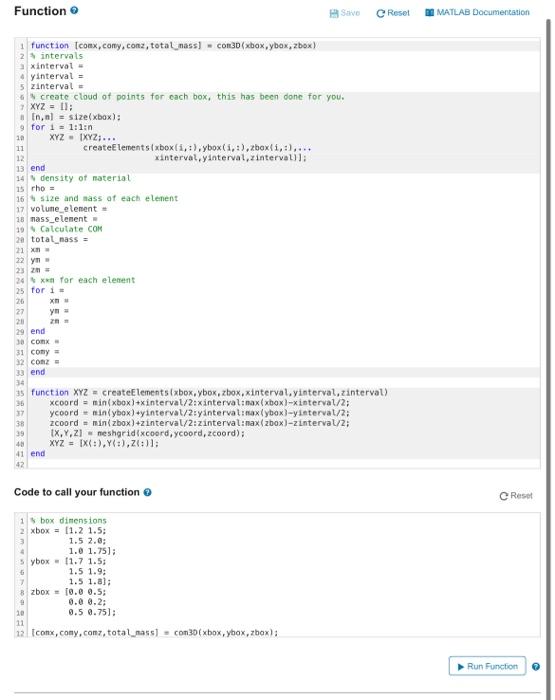Click the 'XYZ = [];' line
The width and height of the screenshot is (555, 700).
pyautogui.click(x=51, y=107)
